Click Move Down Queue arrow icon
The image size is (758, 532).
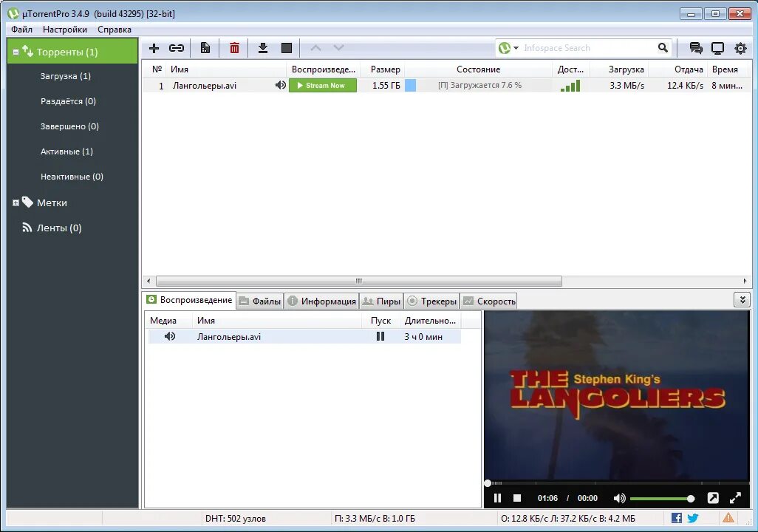[338, 48]
